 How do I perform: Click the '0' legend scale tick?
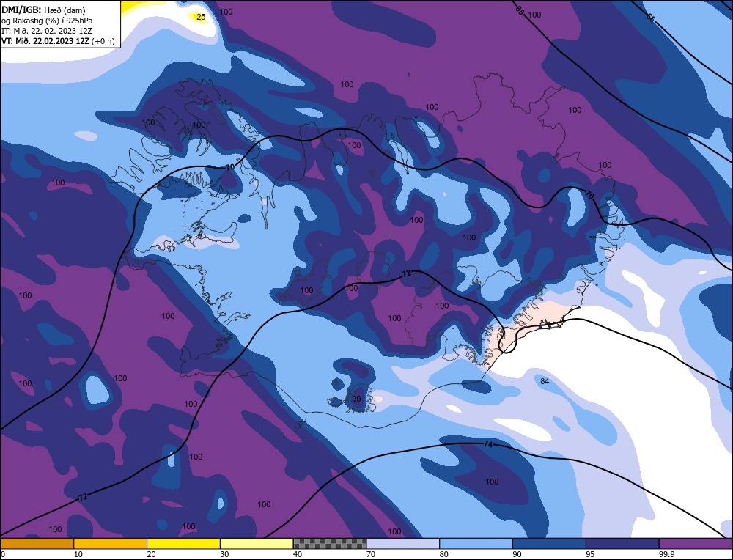click(x=2, y=554)
